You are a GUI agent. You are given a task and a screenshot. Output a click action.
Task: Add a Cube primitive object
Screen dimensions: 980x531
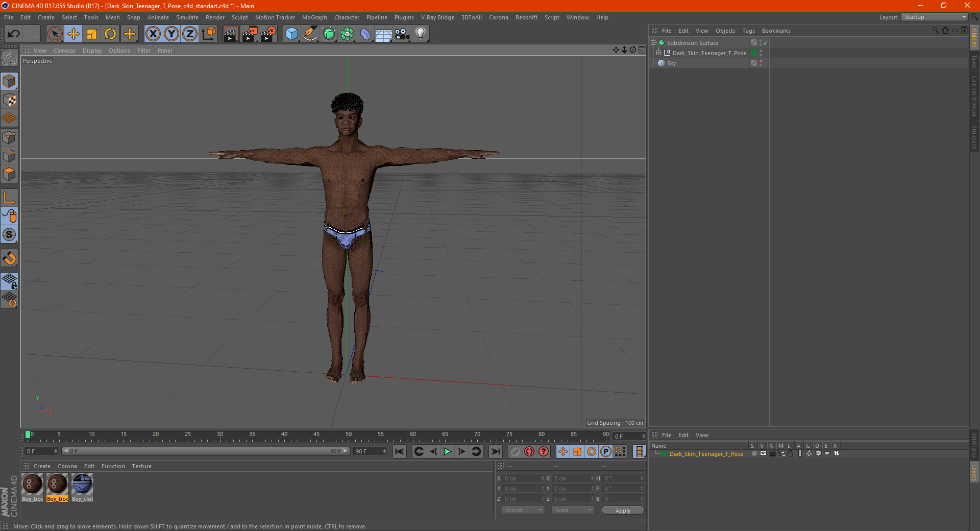pos(291,34)
